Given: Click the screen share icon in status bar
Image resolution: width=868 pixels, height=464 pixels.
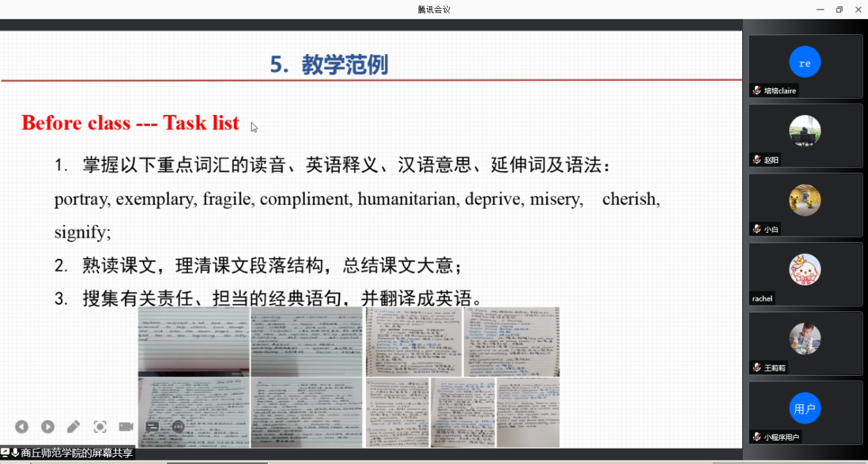Looking at the screenshot, I should (5, 452).
